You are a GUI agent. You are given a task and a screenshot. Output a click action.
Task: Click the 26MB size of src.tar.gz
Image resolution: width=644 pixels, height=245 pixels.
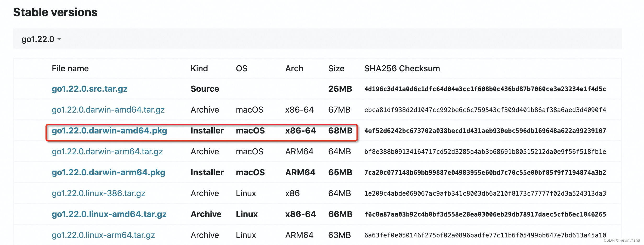340,89
